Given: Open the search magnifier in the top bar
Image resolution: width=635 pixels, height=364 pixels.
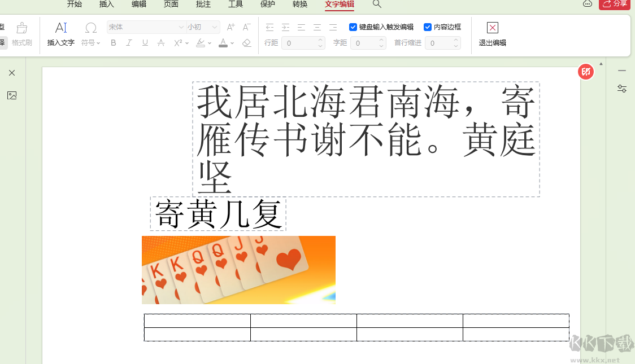Looking at the screenshot, I should 376,5.
